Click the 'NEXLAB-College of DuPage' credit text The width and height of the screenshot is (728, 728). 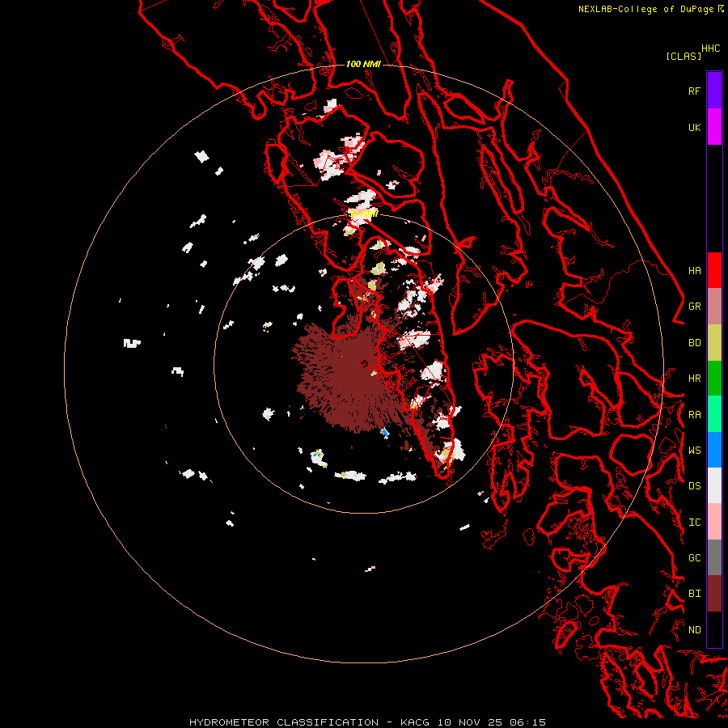pos(646,9)
